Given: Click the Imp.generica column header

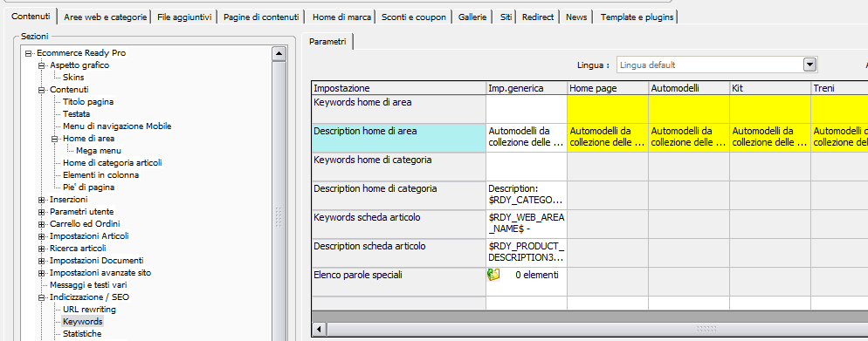Looking at the screenshot, I should pos(527,88).
